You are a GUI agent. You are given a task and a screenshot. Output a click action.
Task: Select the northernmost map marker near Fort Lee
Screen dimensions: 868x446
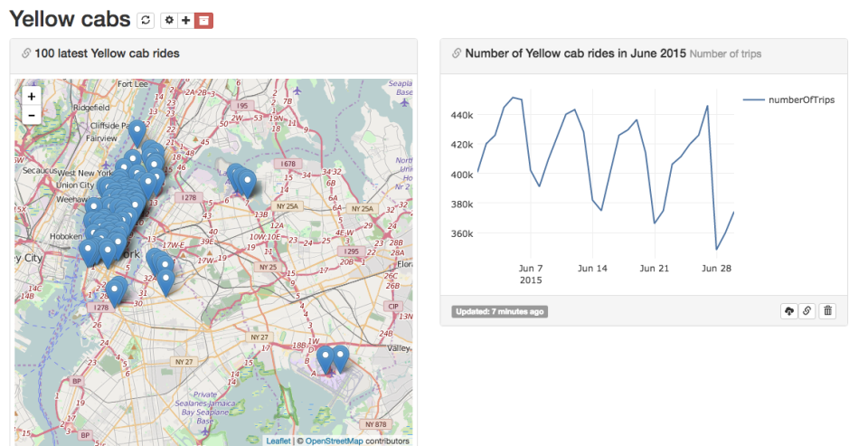(137, 131)
